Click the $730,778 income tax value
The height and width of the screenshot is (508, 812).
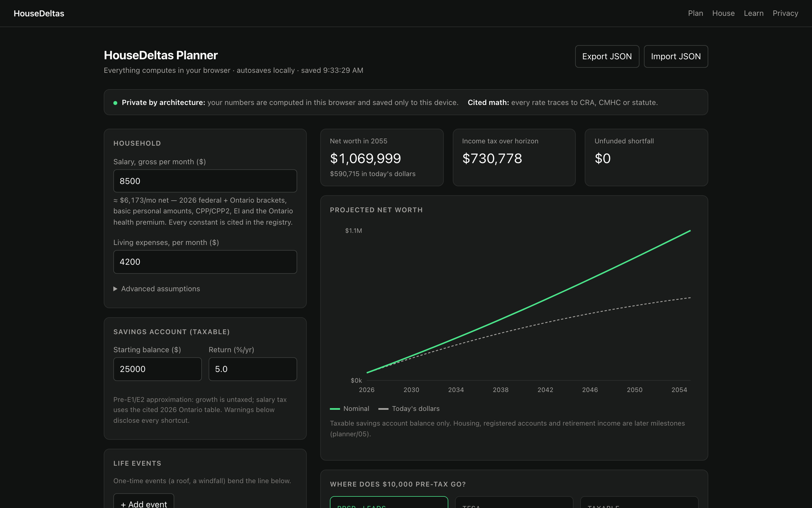[x=492, y=159]
